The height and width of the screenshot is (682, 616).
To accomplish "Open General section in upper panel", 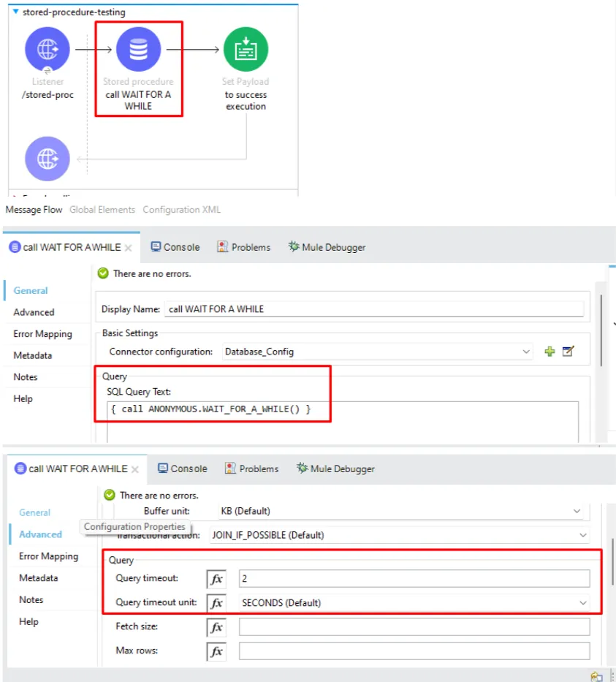I will [31, 290].
